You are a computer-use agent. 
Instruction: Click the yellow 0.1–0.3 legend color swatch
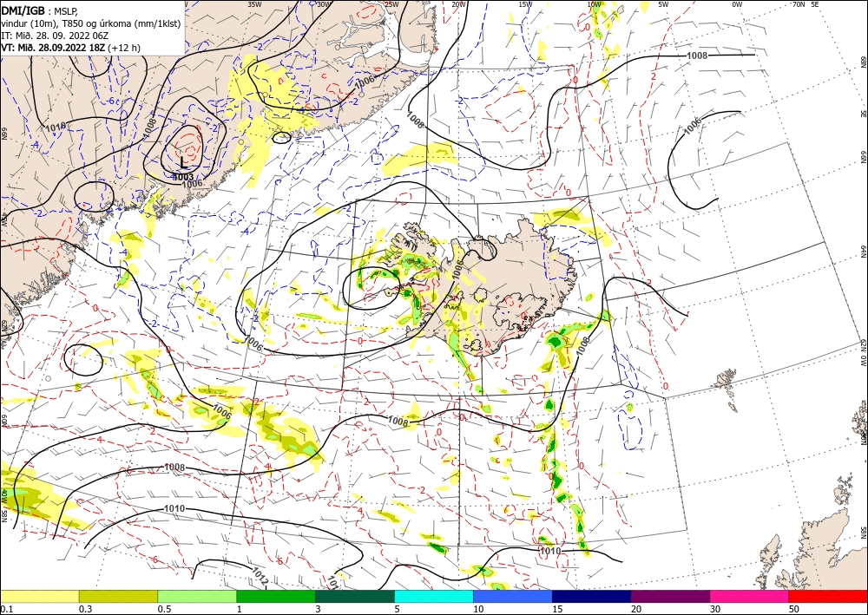pyautogui.click(x=39, y=596)
